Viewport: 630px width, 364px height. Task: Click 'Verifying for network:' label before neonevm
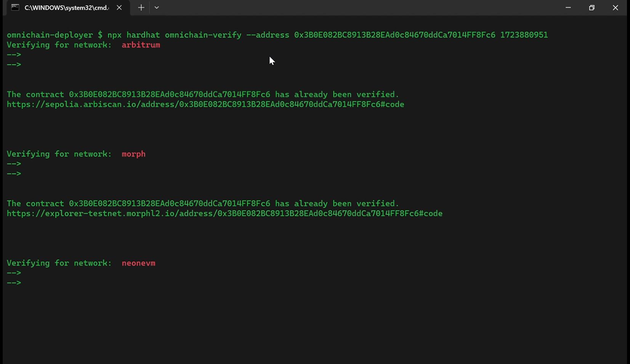click(x=59, y=263)
